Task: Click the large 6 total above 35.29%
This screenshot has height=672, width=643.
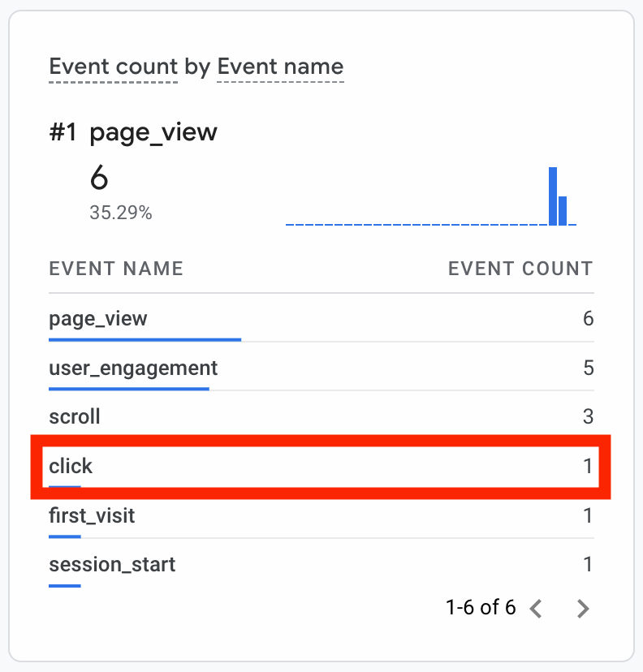Action: [x=99, y=178]
